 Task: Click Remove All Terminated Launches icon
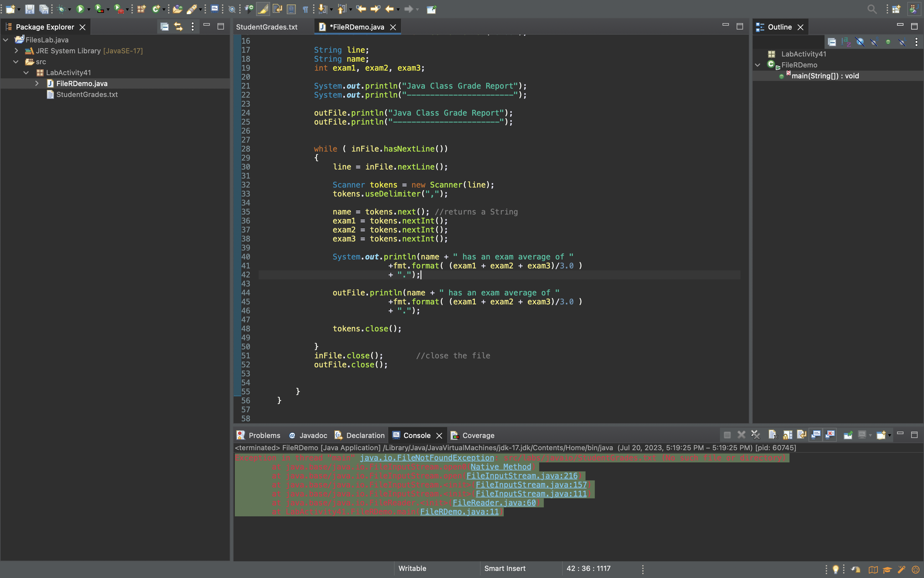[755, 435]
